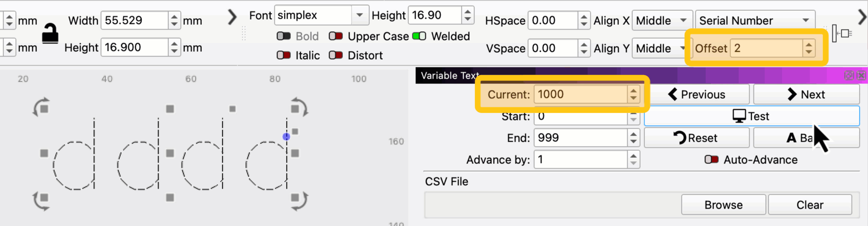
Task: Open the Font dropdown showing simplex
Action: point(359,15)
